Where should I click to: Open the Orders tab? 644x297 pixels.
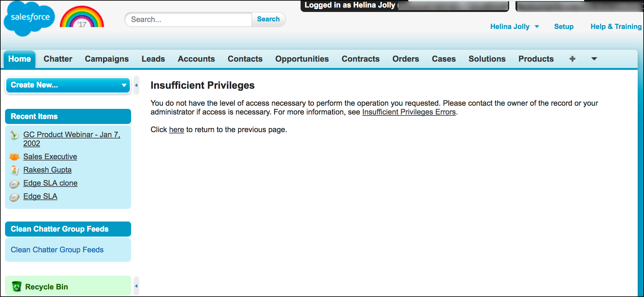pyautogui.click(x=405, y=59)
